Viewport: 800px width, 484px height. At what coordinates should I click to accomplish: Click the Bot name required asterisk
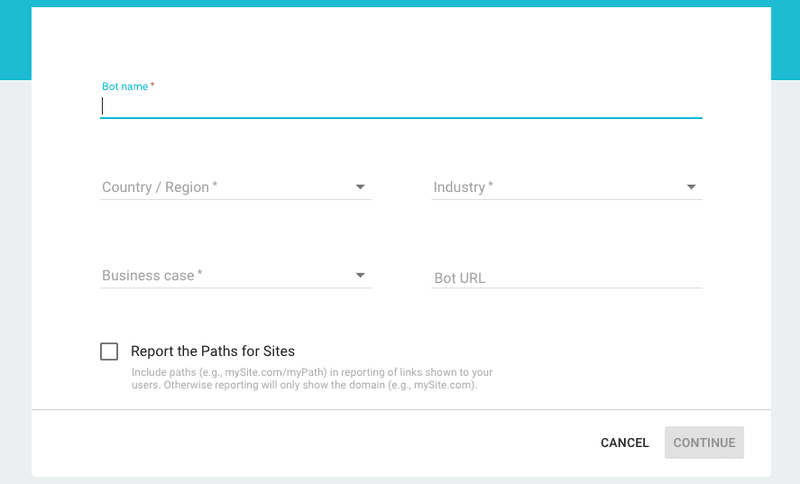click(x=153, y=86)
